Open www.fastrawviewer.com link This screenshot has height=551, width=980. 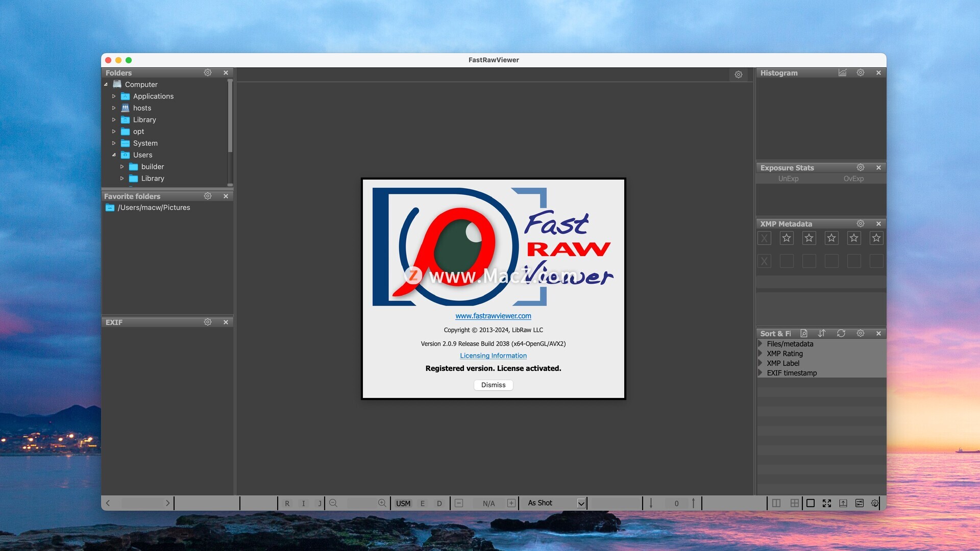point(493,316)
